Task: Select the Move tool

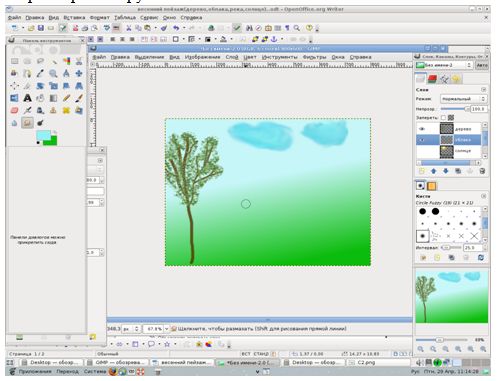Action: 79,73
